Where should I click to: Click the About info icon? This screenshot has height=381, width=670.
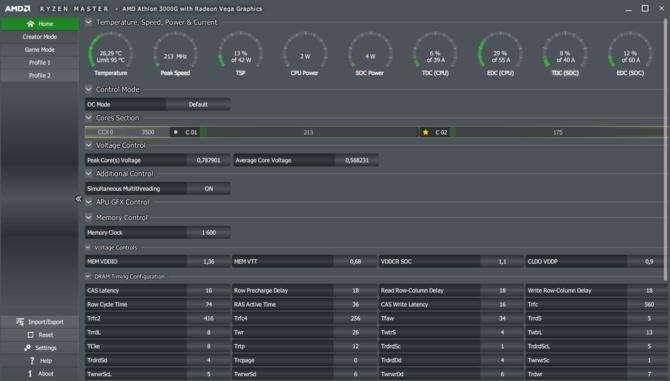point(30,373)
